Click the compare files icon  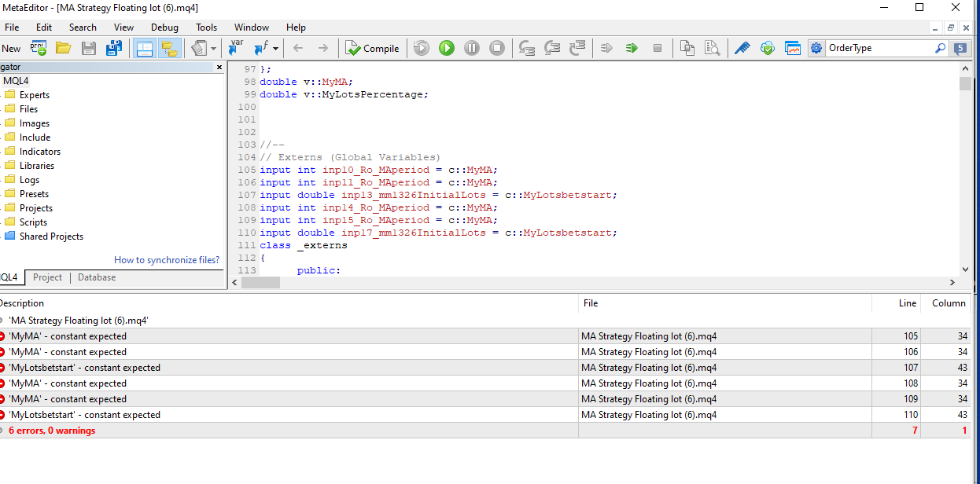[x=687, y=48]
